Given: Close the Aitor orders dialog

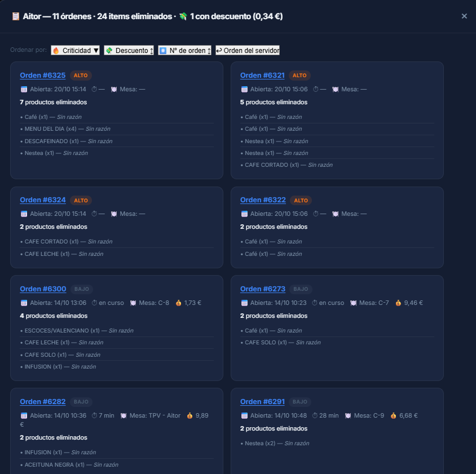Looking at the screenshot, I should point(464,16).
